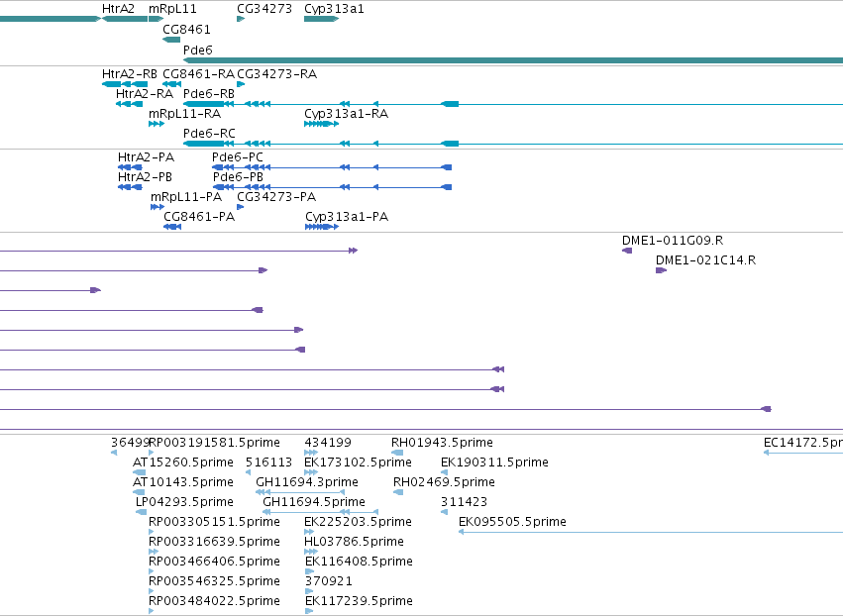Select the Pde6-RB transcript label
Screen dimensions: 843x616
tap(209, 93)
